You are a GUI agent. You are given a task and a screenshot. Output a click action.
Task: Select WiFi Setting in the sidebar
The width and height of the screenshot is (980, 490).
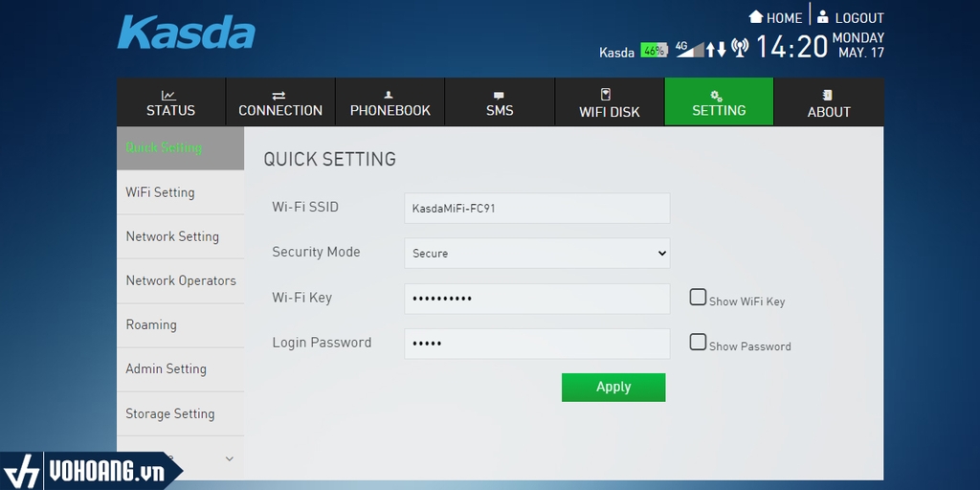[x=180, y=192]
